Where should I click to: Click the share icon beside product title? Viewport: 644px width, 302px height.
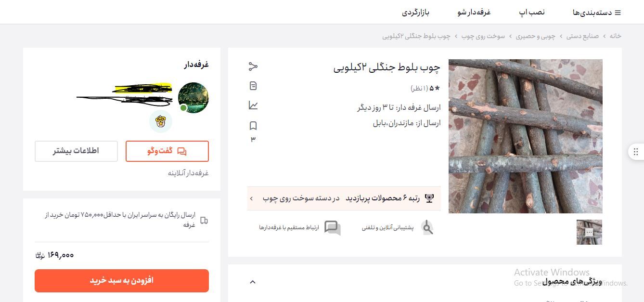tap(253, 66)
